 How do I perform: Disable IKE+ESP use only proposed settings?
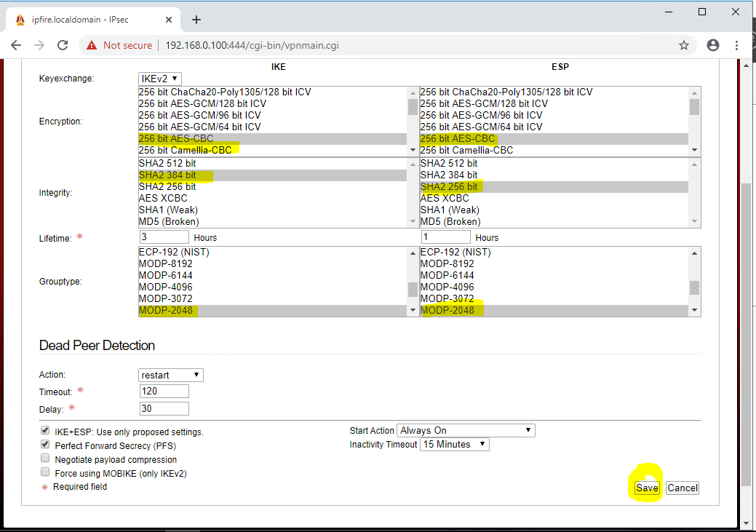pos(45,430)
